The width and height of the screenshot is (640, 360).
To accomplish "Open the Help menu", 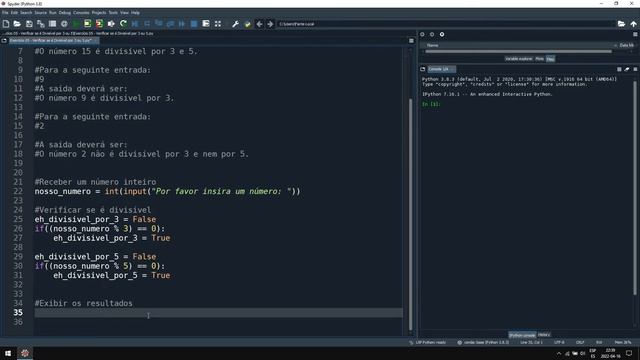I will click(135, 13).
